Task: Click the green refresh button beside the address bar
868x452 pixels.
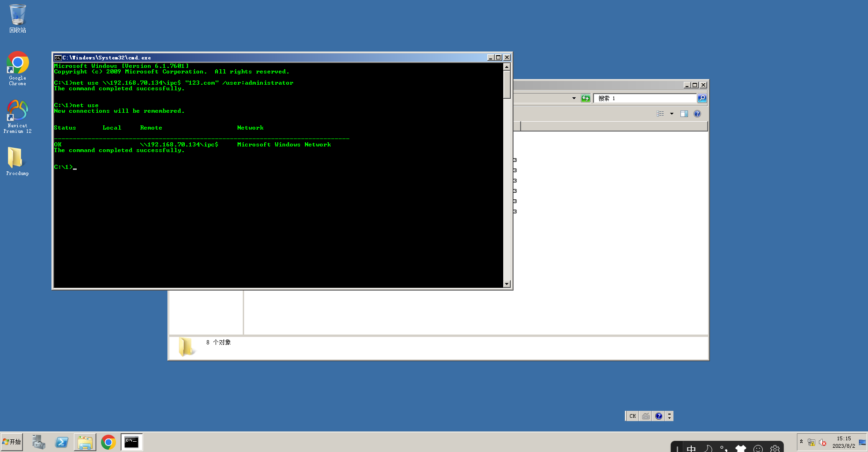Action: click(586, 98)
